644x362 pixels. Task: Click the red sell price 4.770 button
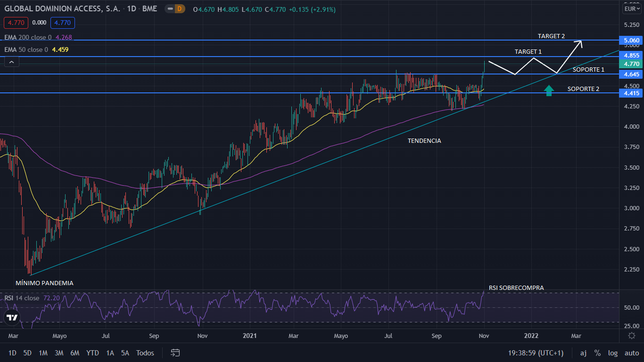[x=16, y=23]
